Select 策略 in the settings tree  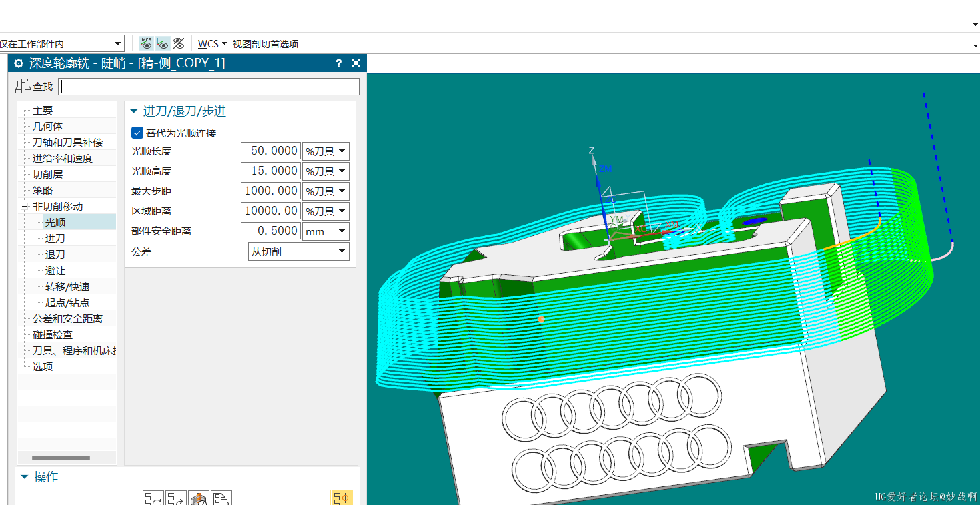[43, 191]
